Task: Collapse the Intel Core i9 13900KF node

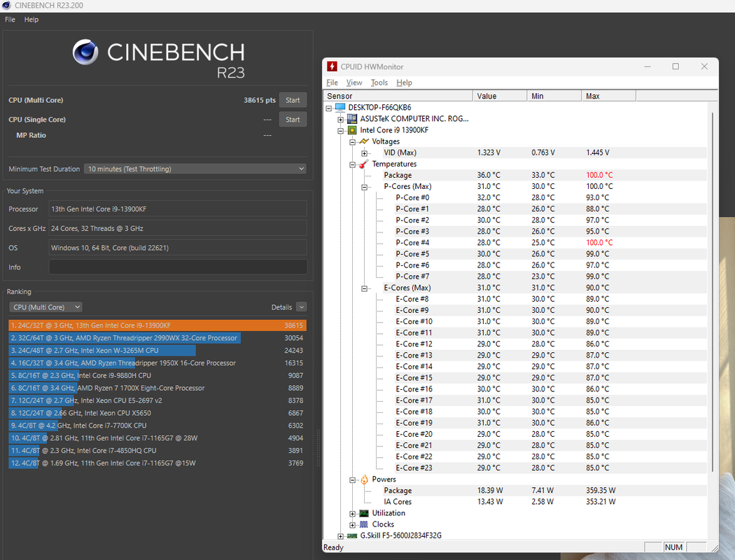Action: (341, 131)
